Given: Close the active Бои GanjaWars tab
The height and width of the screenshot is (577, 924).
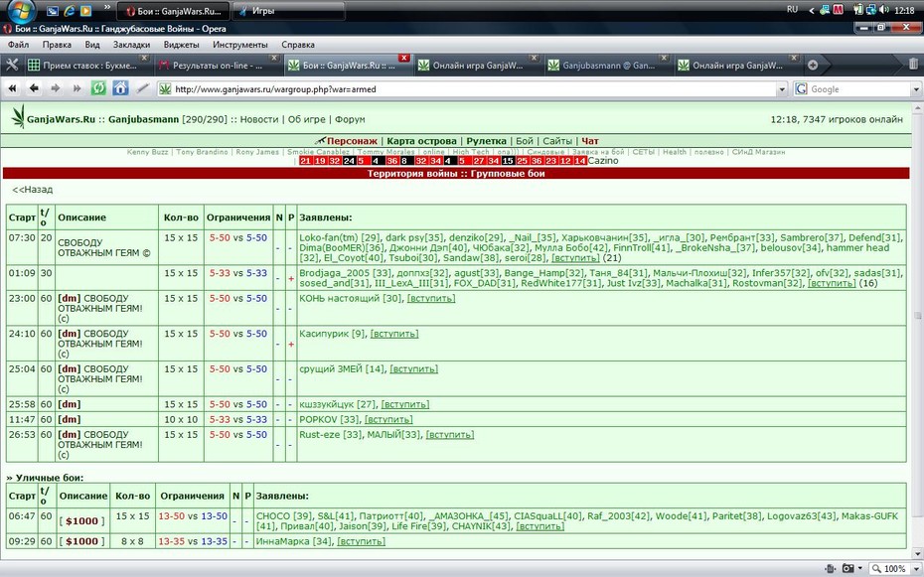Looking at the screenshot, I should pos(403,58).
